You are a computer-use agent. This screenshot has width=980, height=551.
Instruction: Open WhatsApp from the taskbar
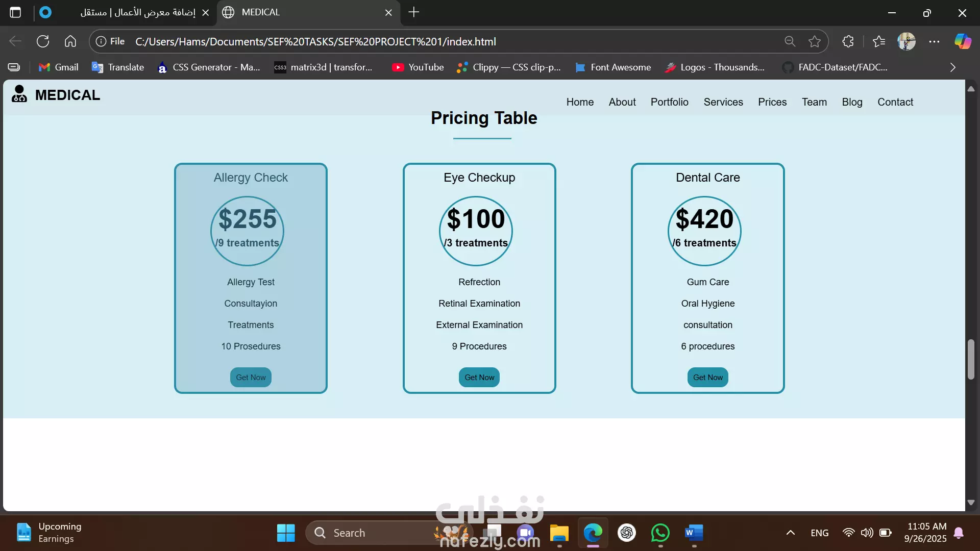coord(660,533)
